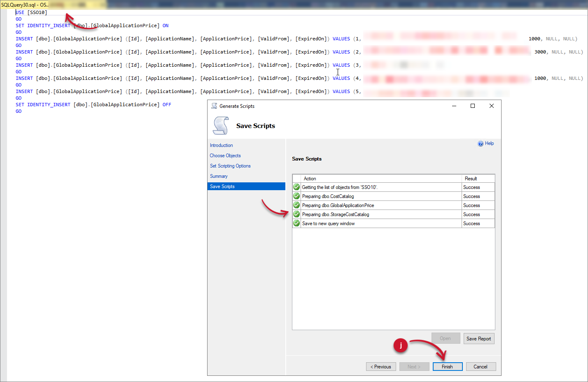Click the Action column header
The height and width of the screenshot is (382, 588).
pos(310,178)
